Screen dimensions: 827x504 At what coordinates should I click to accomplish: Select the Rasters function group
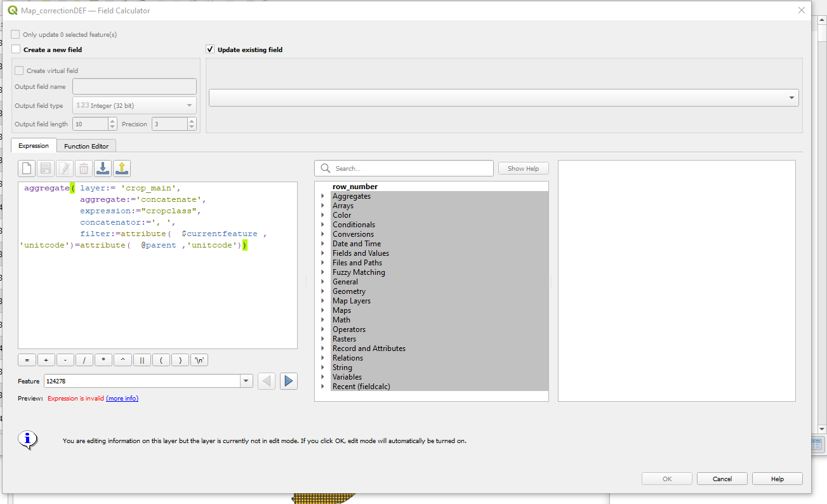click(x=344, y=339)
